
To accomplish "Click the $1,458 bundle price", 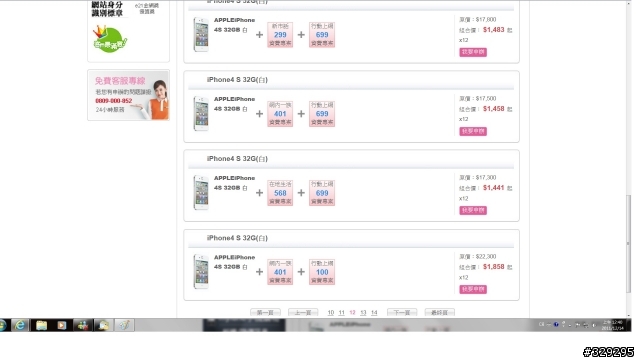I will pos(493,109).
